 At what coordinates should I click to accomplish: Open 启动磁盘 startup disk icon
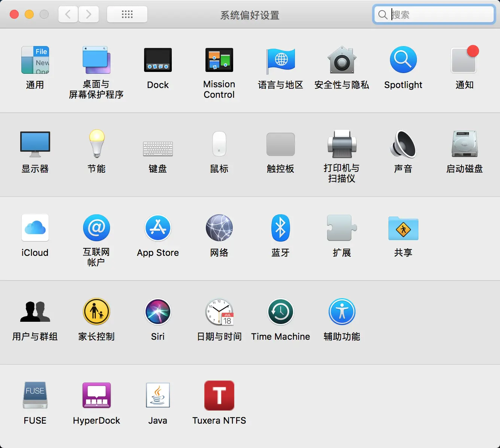point(465,144)
